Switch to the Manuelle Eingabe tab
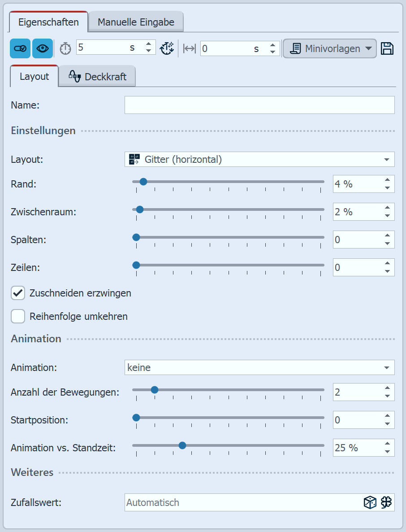 (135, 21)
